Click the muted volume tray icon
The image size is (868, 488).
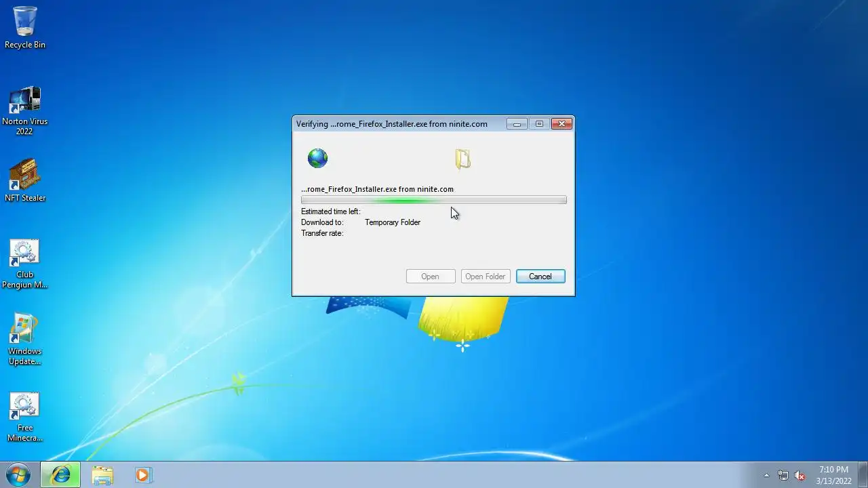pos(800,475)
